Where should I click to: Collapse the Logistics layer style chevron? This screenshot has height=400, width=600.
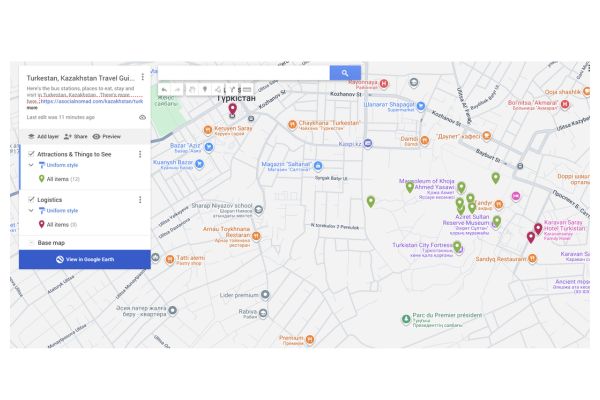click(31, 211)
